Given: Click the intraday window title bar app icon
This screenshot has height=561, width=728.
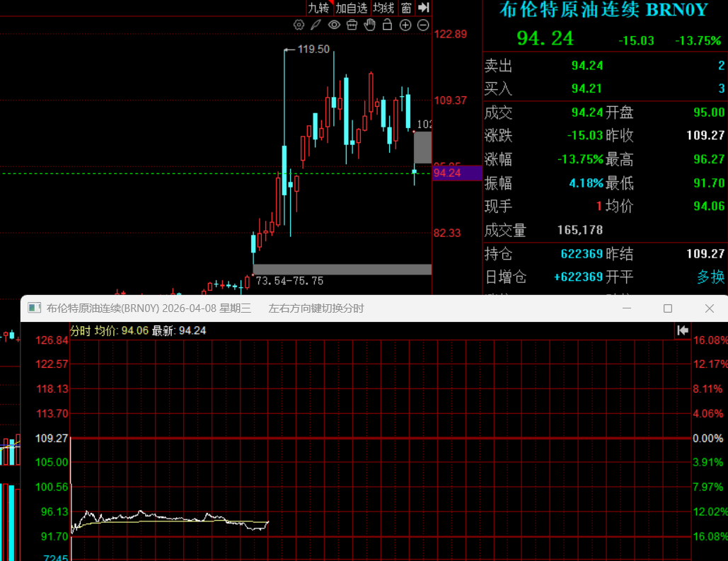Looking at the screenshot, I should [35, 308].
